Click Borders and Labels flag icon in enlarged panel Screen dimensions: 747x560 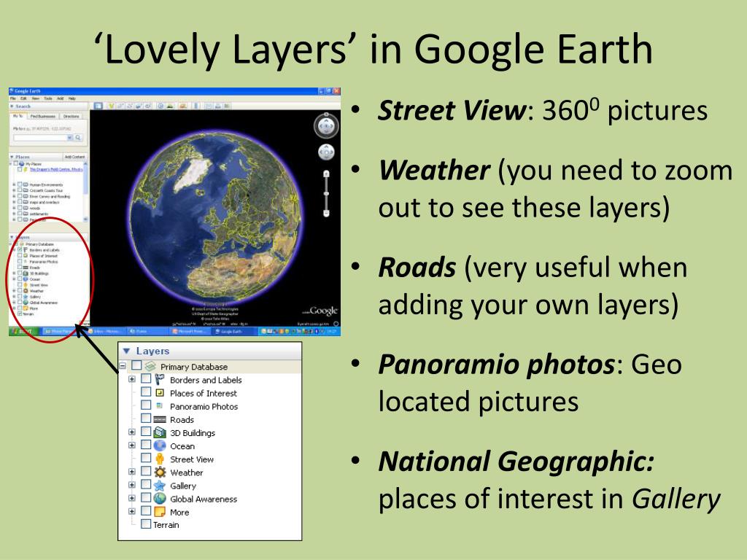click(x=160, y=379)
